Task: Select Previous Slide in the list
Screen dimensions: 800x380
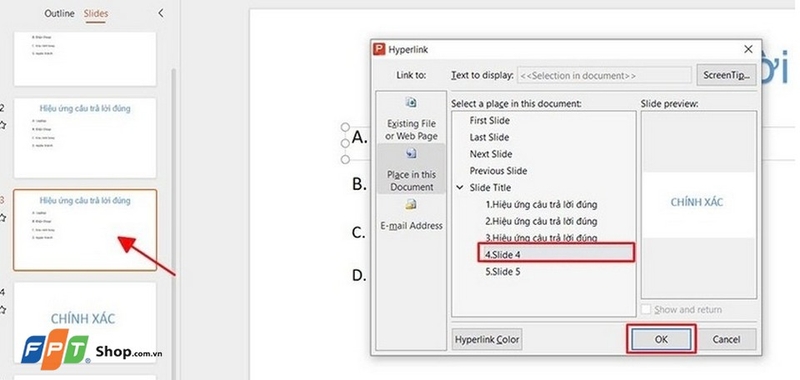Action: point(498,171)
